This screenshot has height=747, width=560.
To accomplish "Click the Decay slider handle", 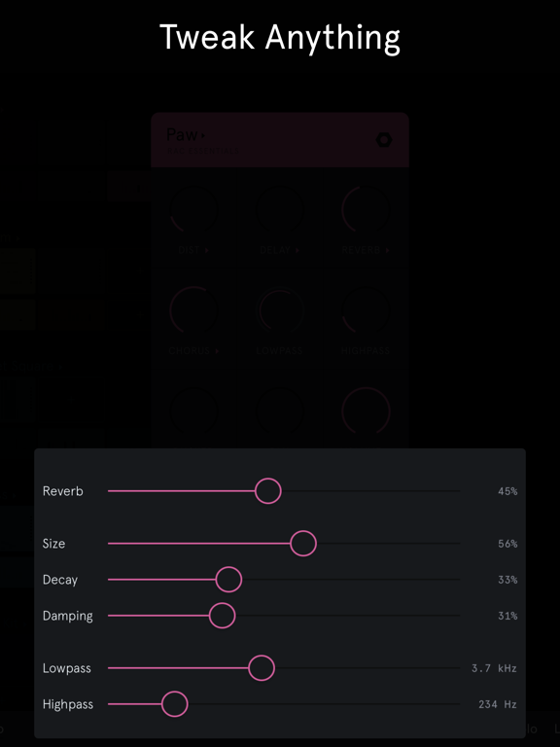I will [x=229, y=580].
